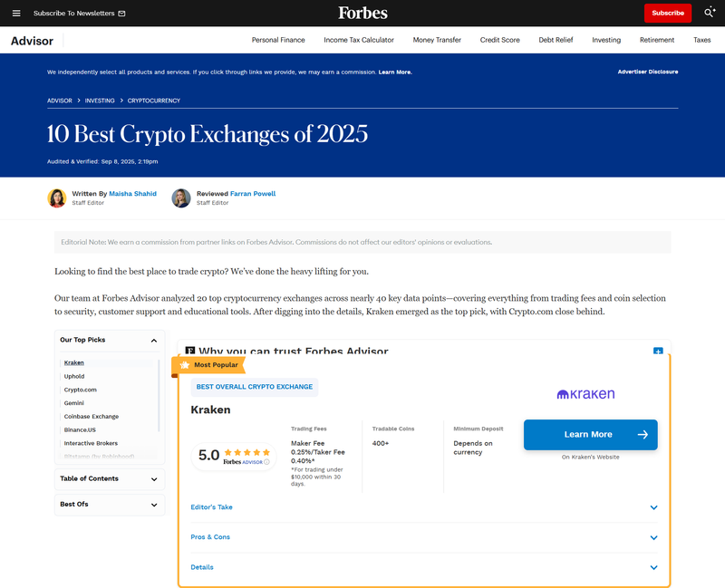Open Debt Relief menu item
Image resolution: width=725 pixels, height=588 pixels.
click(556, 40)
